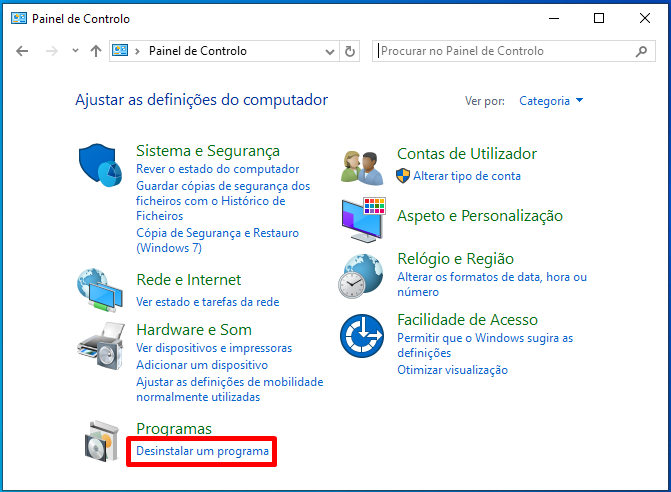Open the Programas category heading
Screen dimensions: 671x492
(174, 429)
